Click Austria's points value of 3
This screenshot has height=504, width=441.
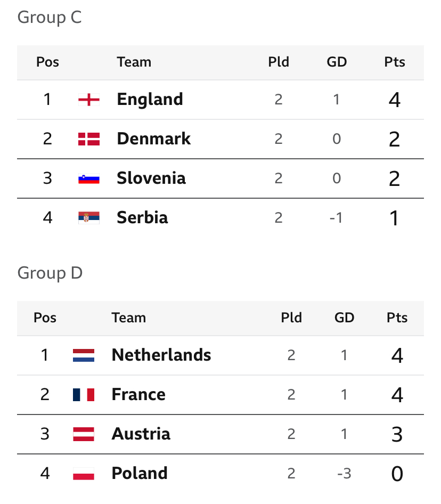coord(397,435)
